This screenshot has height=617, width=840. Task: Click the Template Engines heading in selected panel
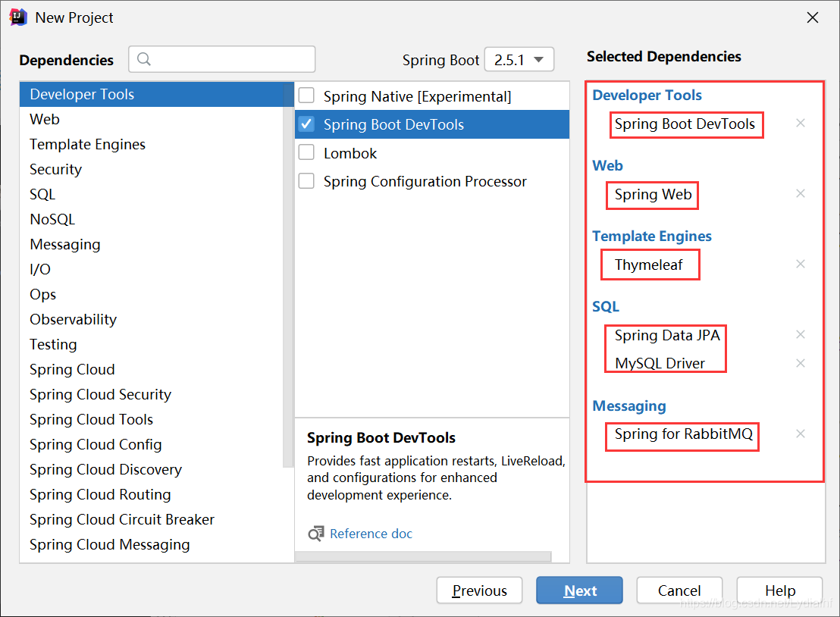(652, 236)
